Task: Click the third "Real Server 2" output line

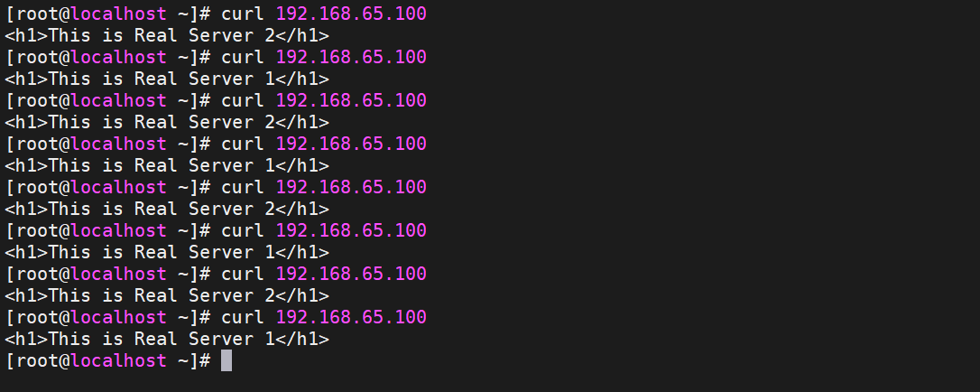Action: tap(167, 209)
